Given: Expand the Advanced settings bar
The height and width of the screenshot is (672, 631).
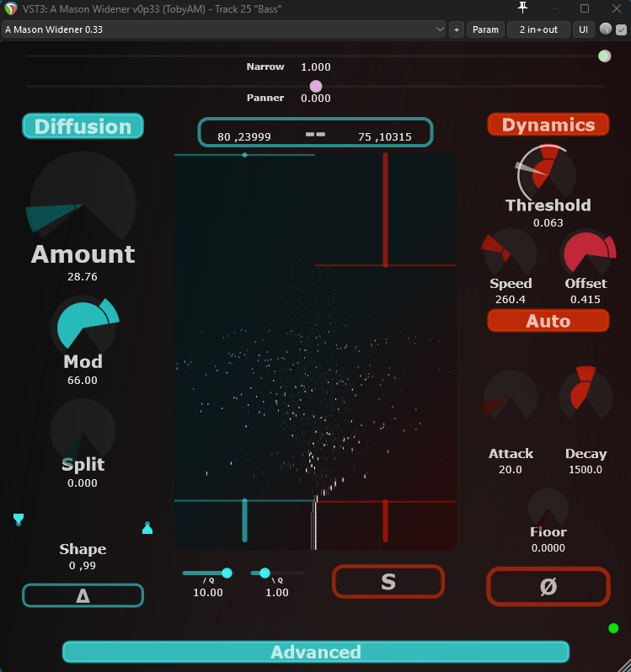Looking at the screenshot, I should [315, 652].
